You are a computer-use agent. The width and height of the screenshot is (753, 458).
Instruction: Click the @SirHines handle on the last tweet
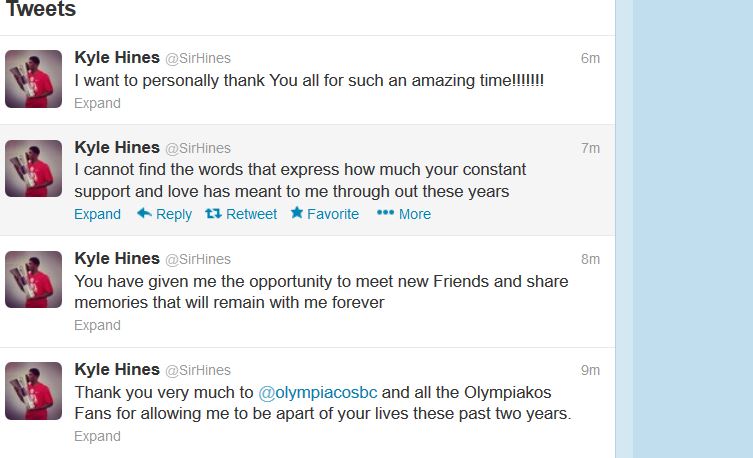point(197,370)
